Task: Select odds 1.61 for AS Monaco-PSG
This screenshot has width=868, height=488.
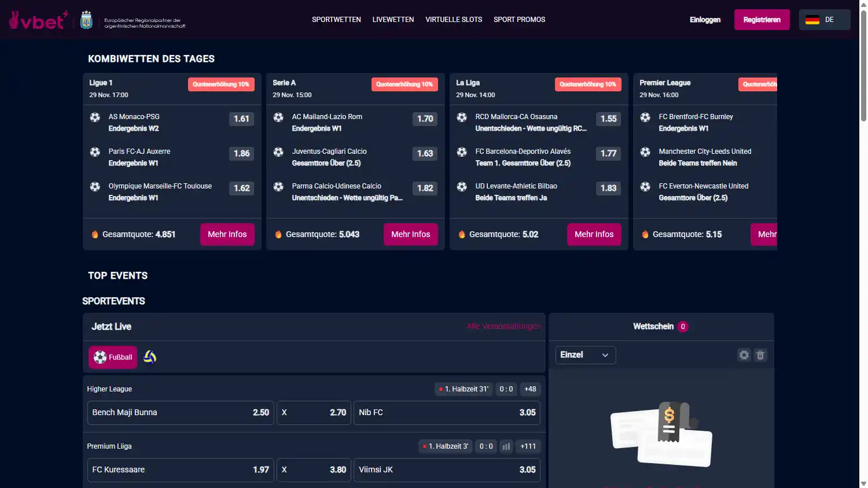Action: pos(242,119)
